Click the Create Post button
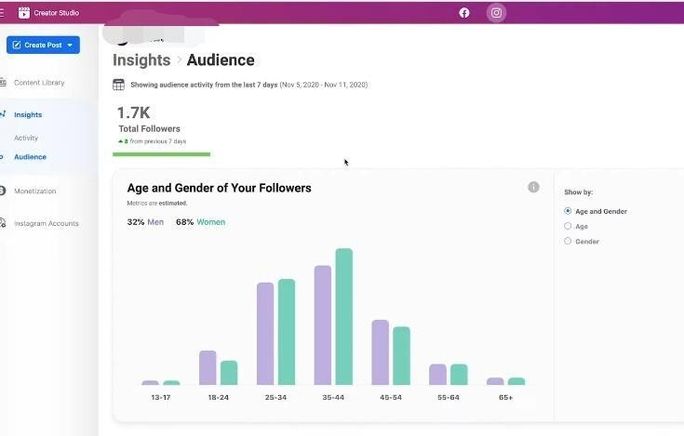Screen dimensions: 684x436 click(x=43, y=45)
